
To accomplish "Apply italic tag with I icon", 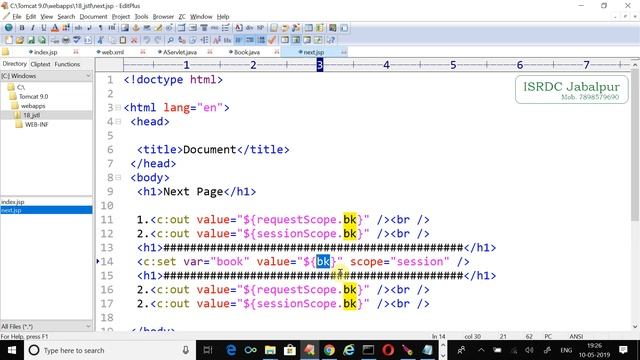I will [x=33, y=28].
